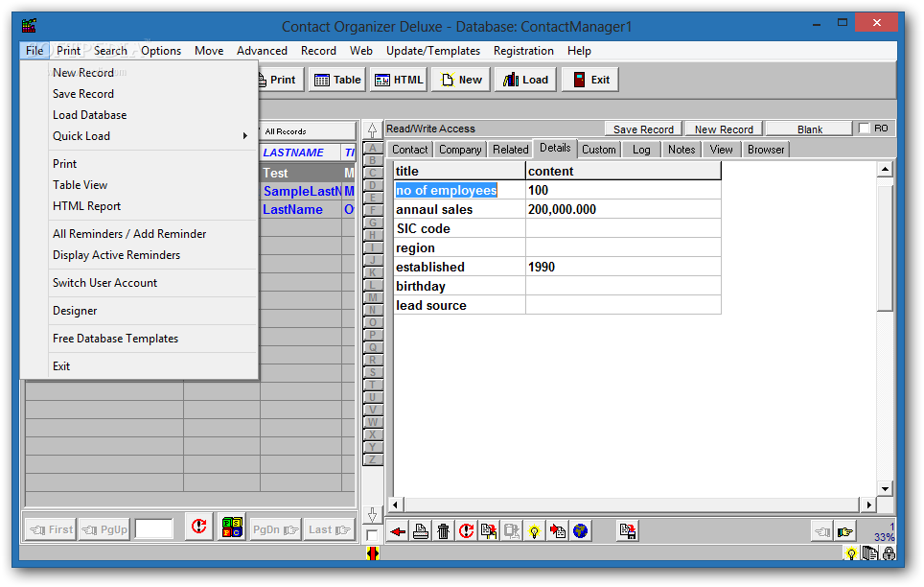The width and height of the screenshot is (924, 587).
Task: Click the Load toolbar button
Action: click(x=525, y=80)
